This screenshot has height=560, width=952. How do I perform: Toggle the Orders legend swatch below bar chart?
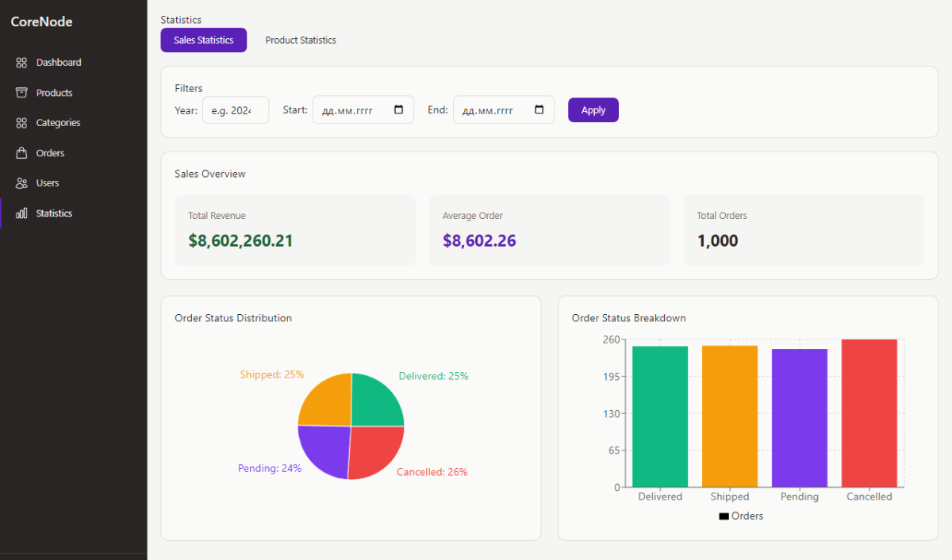coord(724,516)
